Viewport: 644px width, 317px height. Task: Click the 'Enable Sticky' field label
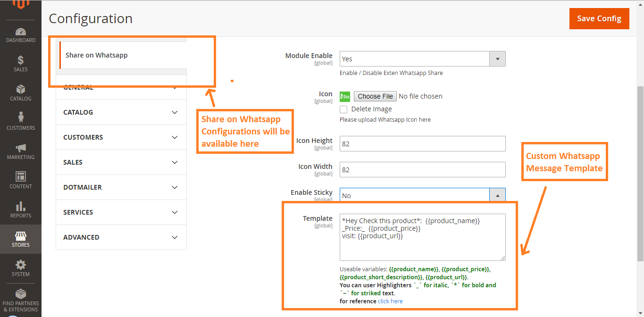[x=311, y=192]
